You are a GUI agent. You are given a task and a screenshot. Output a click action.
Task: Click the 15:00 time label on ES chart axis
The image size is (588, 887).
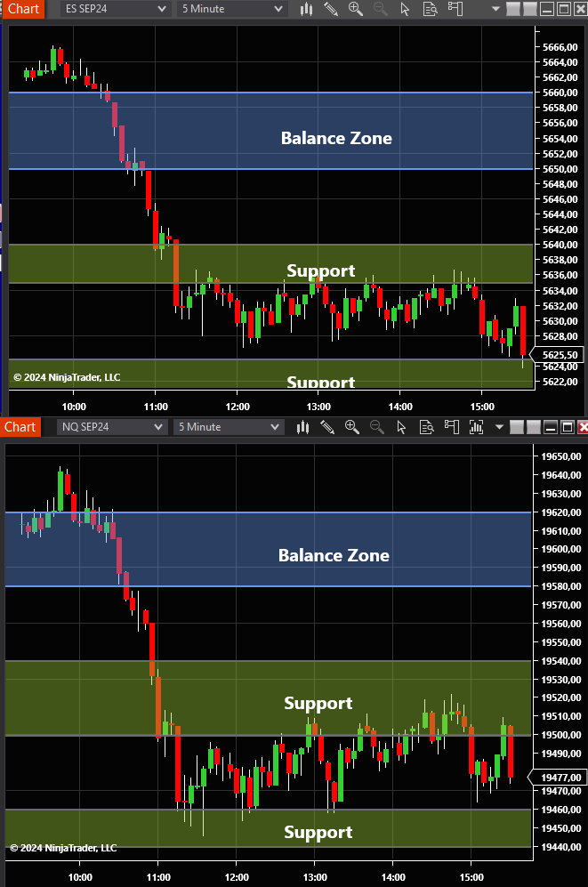pos(482,407)
